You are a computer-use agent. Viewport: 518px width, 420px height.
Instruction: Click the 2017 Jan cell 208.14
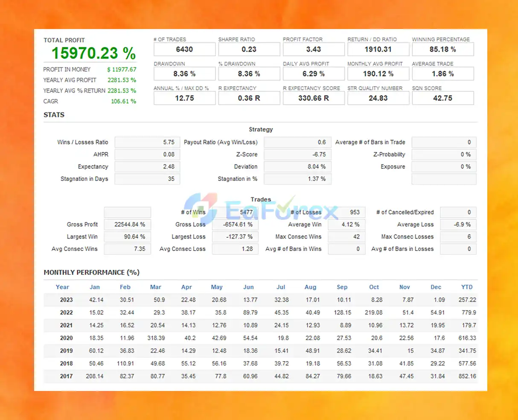[x=94, y=376]
